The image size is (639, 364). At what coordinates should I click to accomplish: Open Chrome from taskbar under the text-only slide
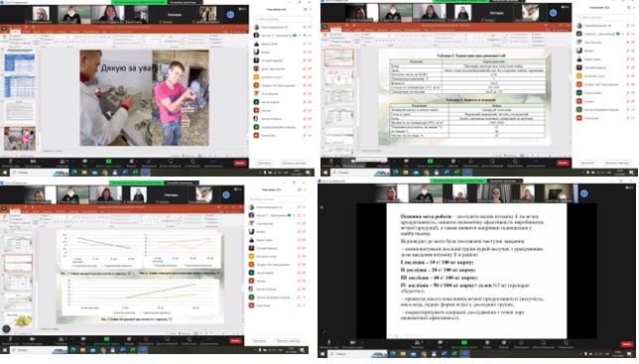pos(424,354)
